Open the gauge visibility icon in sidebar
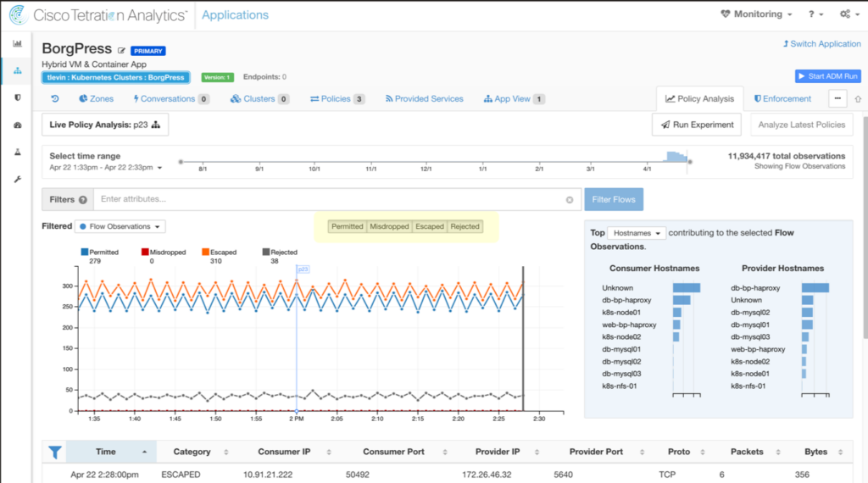This screenshot has height=483, width=868. [x=18, y=125]
